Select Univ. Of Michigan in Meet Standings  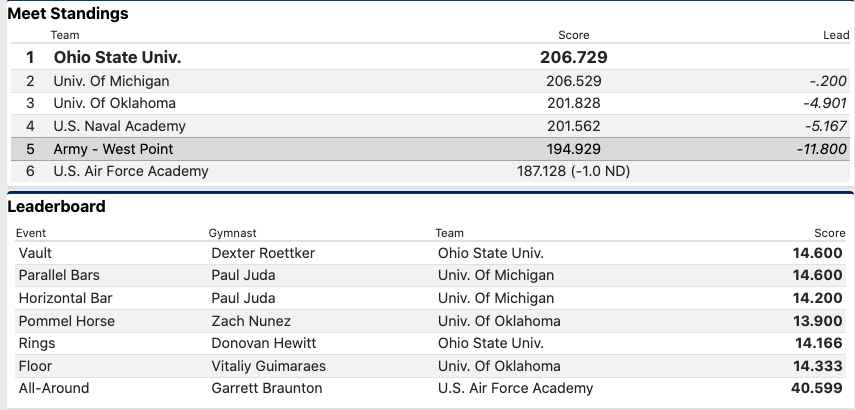click(111, 81)
